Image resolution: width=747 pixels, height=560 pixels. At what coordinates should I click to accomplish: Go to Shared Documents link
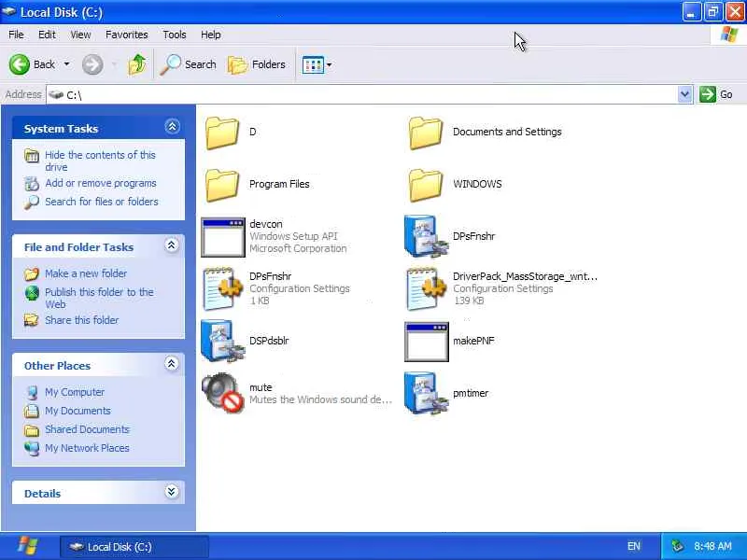click(87, 429)
